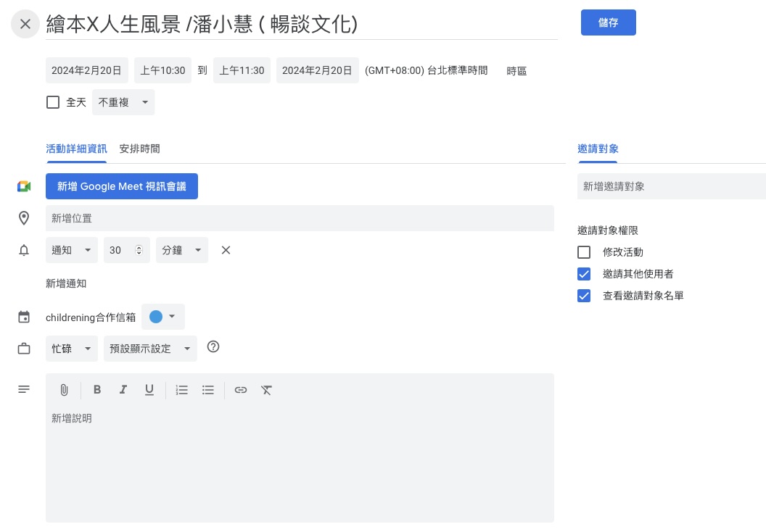766x532 pixels.
Task: Click the remove formatting icon
Action: [267, 390]
